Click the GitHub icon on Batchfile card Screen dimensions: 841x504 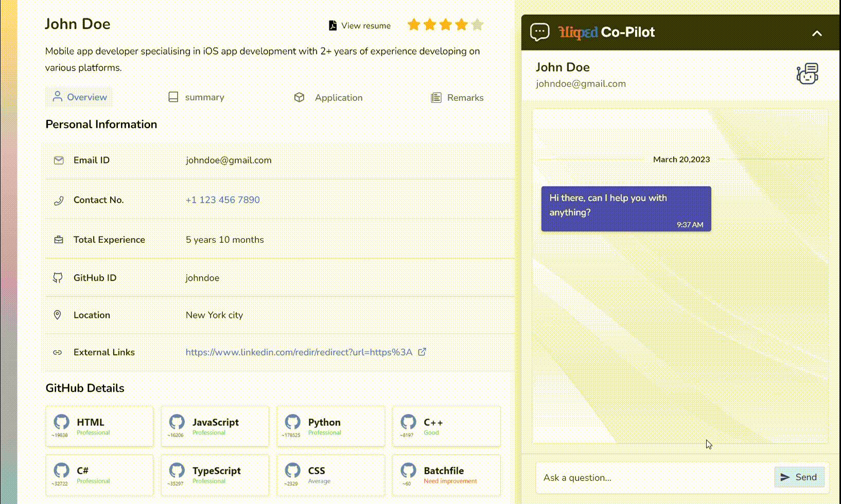coord(408,470)
